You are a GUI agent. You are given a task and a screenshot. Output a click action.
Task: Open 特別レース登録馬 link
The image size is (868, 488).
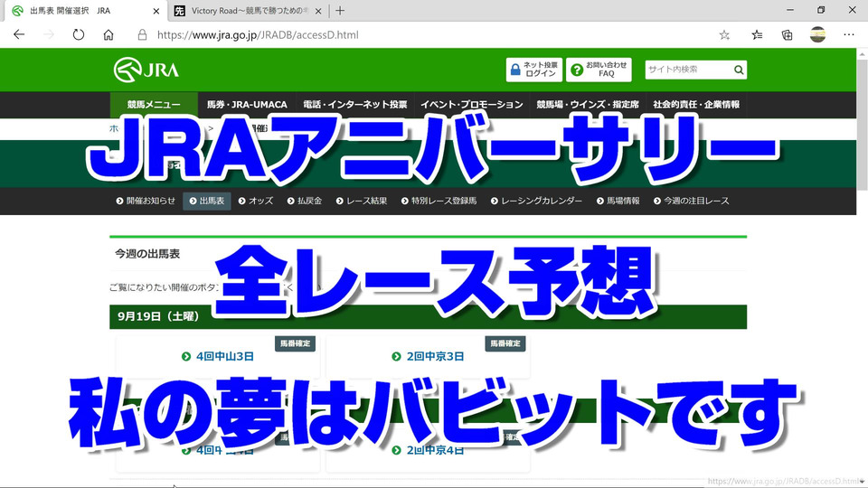coord(439,201)
